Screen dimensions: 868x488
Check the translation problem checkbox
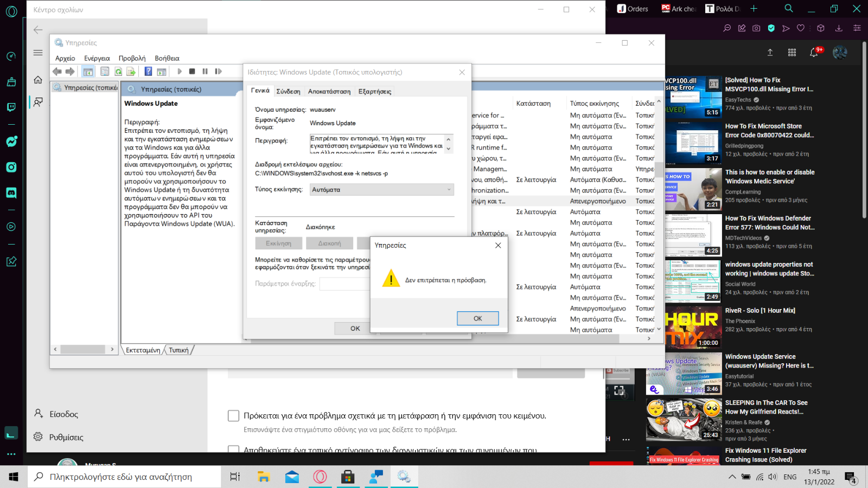(233, 416)
